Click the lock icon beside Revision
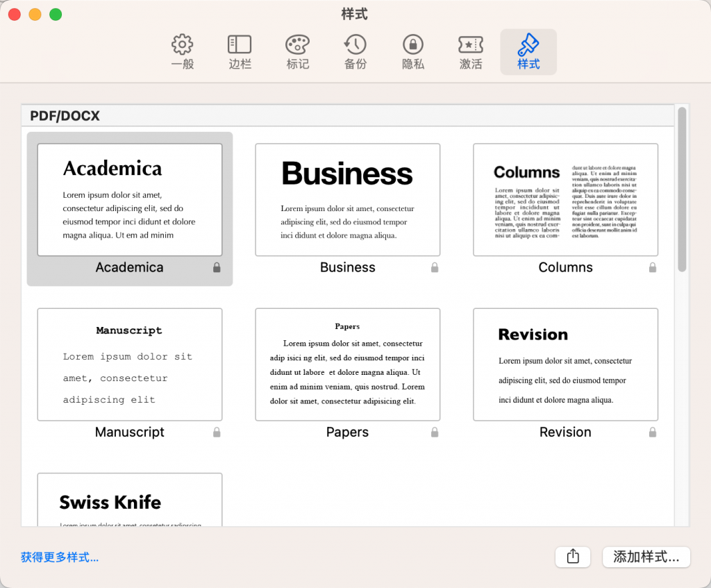Viewport: 711px width, 588px height. (x=653, y=432)
